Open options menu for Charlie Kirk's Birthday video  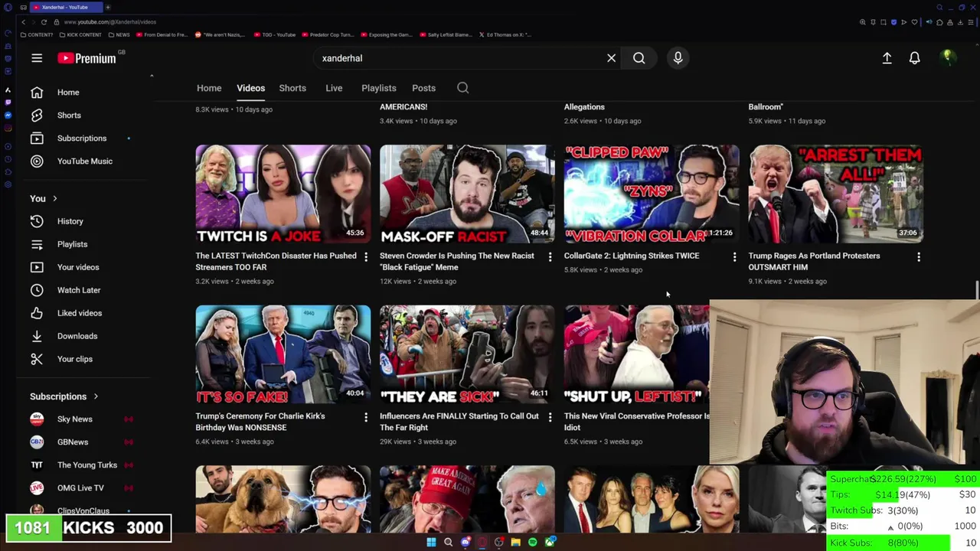point(365,418)
